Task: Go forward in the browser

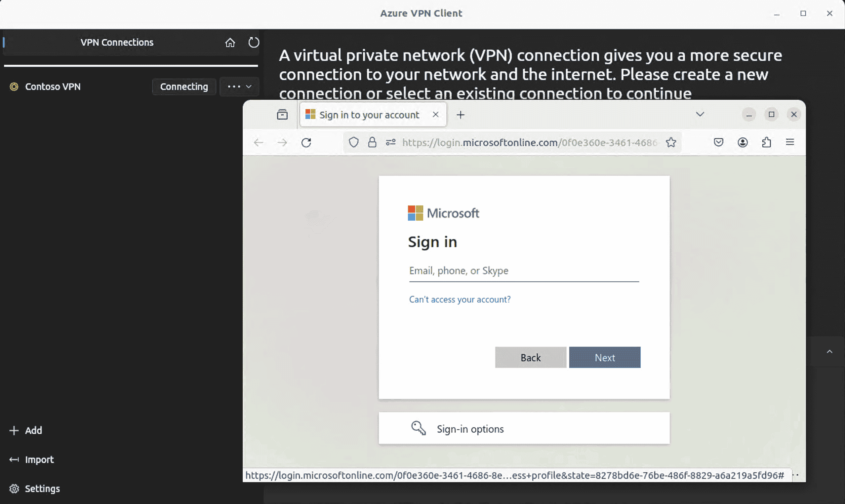Action: (282, 142)
